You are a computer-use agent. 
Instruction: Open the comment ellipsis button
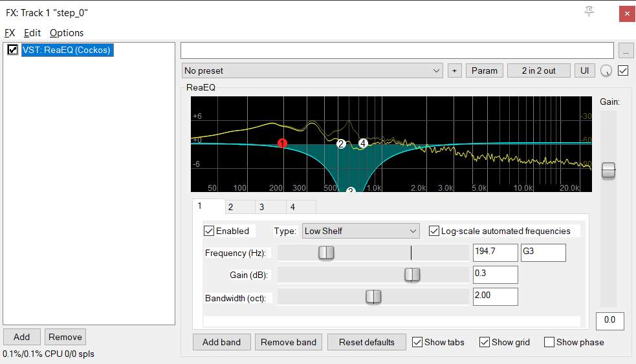pyautogui.click(x=626, y=50)
